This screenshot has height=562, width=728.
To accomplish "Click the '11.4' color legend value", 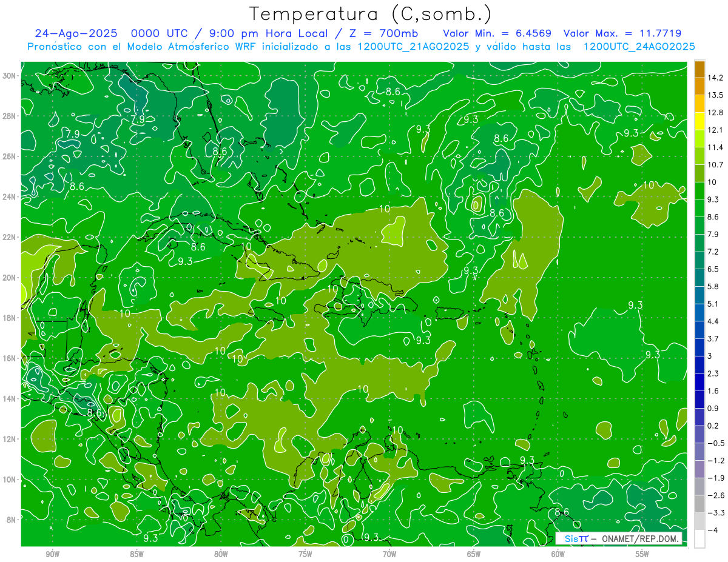I will coord(715,147).
